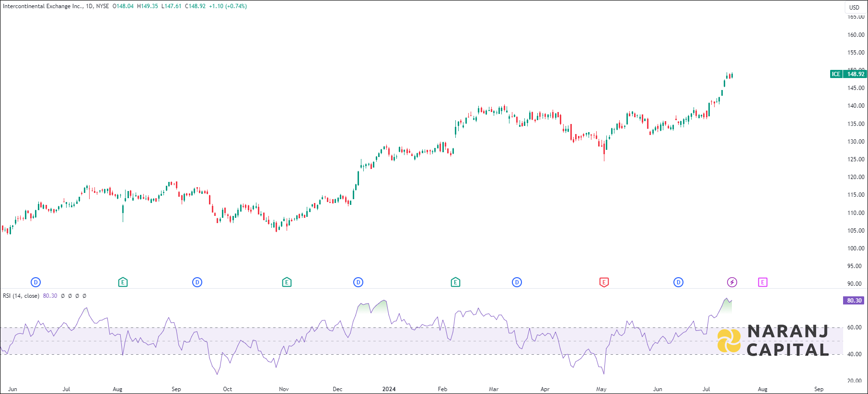Click the 2024 label on time axis
Viewport: 868px width, 394px height.
(389, 389)
